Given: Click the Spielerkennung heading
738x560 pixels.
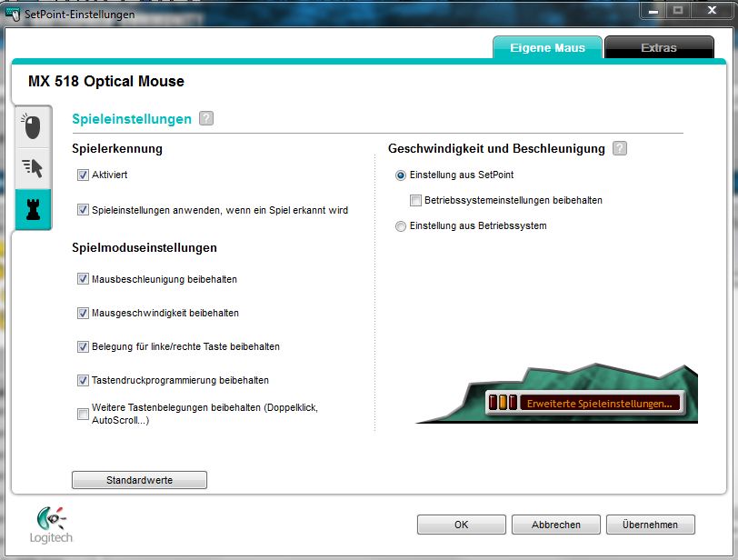Looking at the screenshot, I should pos(117,149).
